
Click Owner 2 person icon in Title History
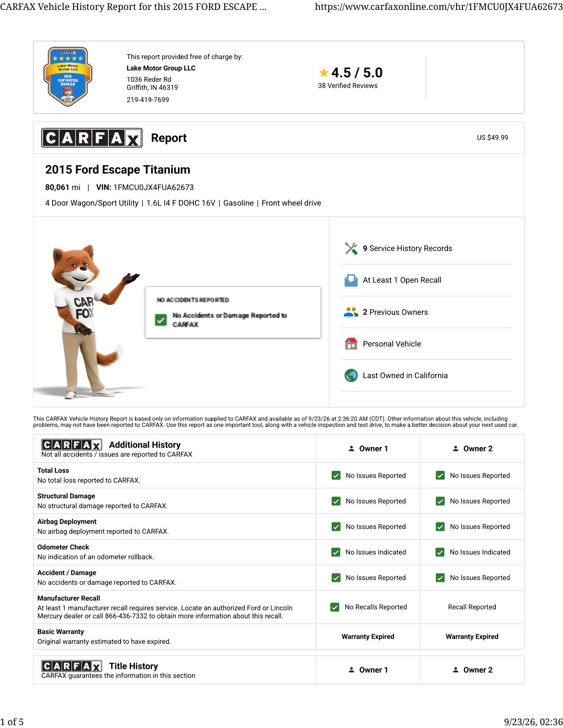click(x=456, y=670)
